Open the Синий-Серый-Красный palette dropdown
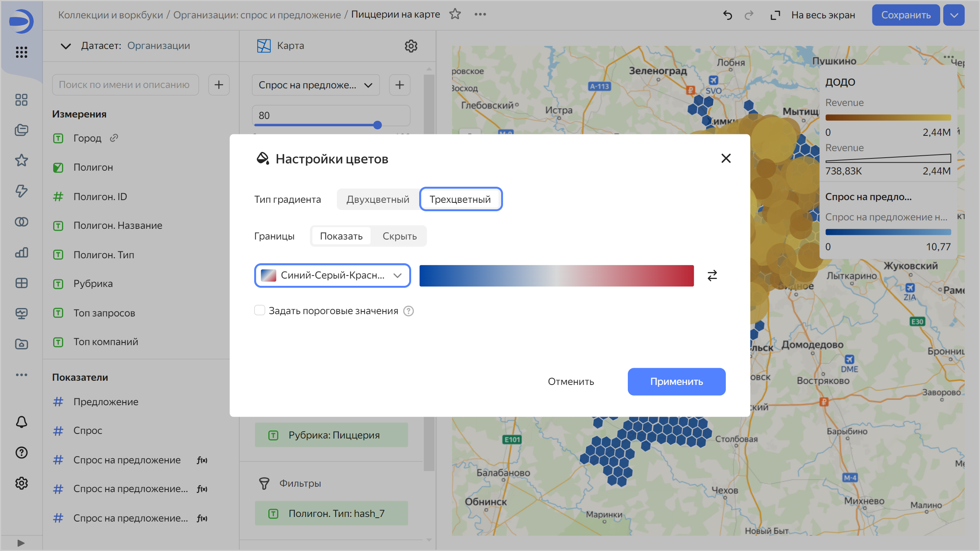The height and width of the screenshot is (551, 980). pos(332,275)
